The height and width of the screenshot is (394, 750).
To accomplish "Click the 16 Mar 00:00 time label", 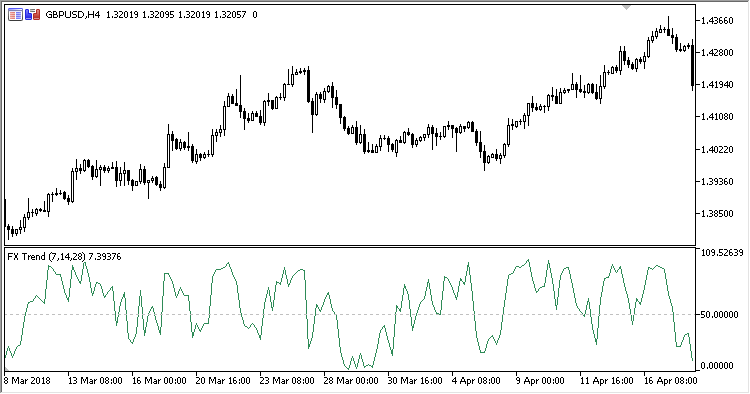I will pyautogui.click(x=159, y=381).
